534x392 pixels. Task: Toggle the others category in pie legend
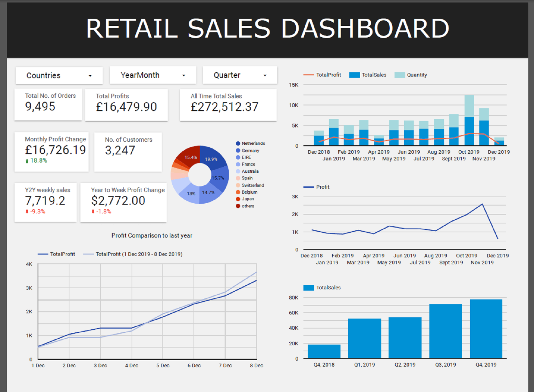238,206
